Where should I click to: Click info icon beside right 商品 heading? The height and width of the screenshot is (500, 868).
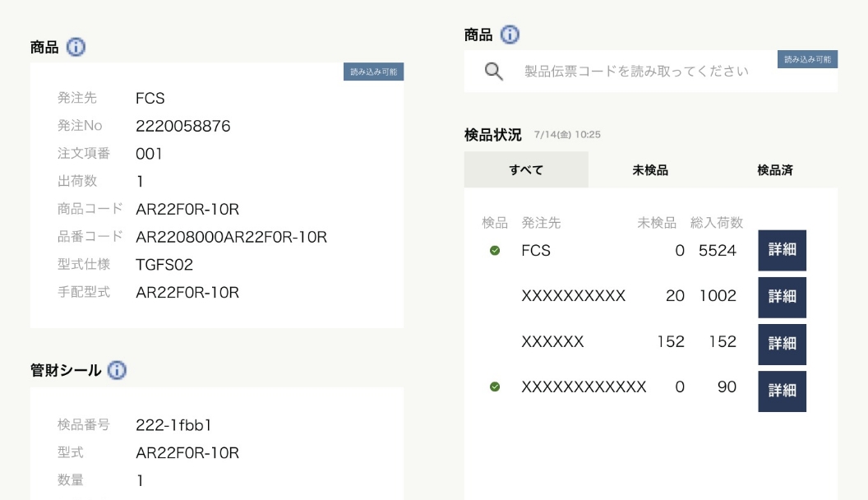pyautogui.click(x=510, y=35)
